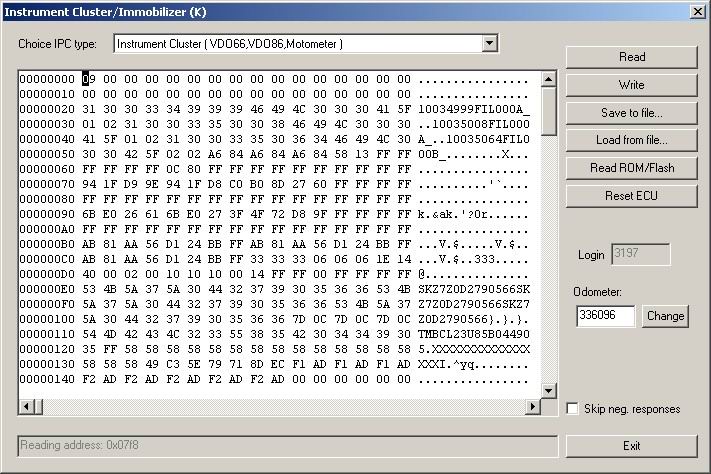Click ASCII text 5.XXXXXXXXXXXXXX
This screenshot has width=711, height=474.
(473, 349)
